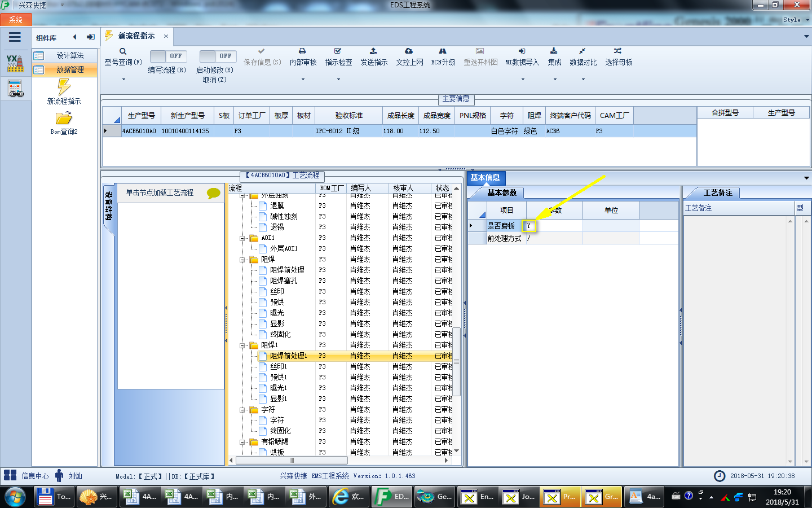
Task: Click the 文控上网 cloud upload icon
Action: click(409, 51)
